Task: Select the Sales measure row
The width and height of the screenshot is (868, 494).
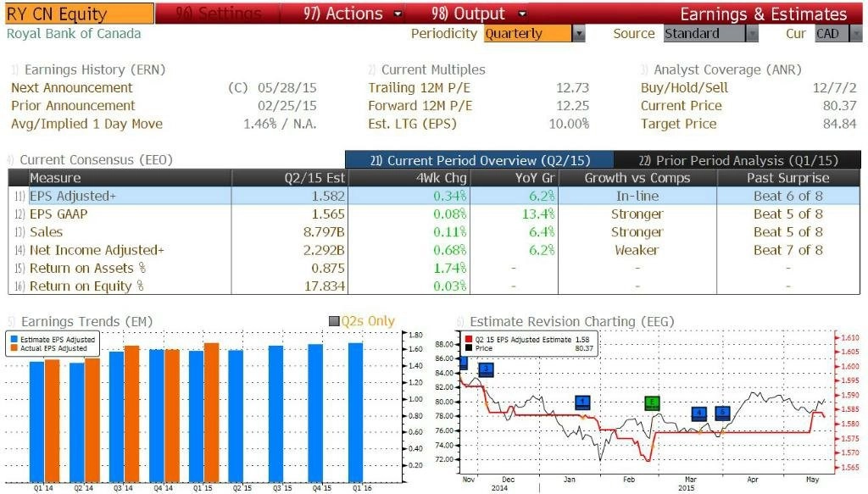Action: coord(434,232)
